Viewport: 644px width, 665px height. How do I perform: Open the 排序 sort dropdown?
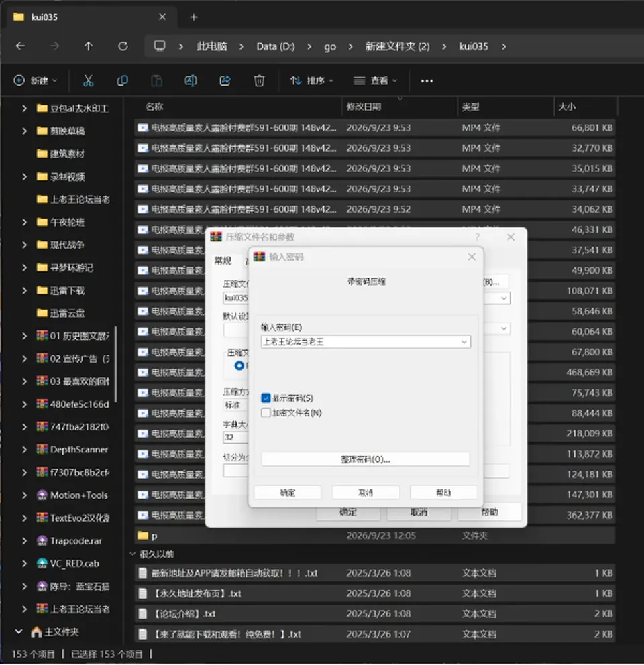click(x=311, y=80)
